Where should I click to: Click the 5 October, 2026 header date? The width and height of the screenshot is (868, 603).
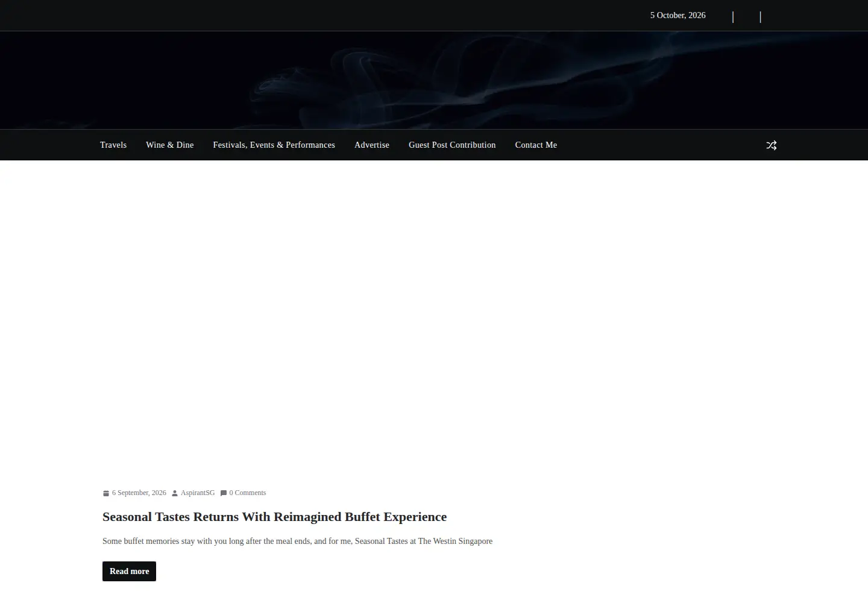678,16
